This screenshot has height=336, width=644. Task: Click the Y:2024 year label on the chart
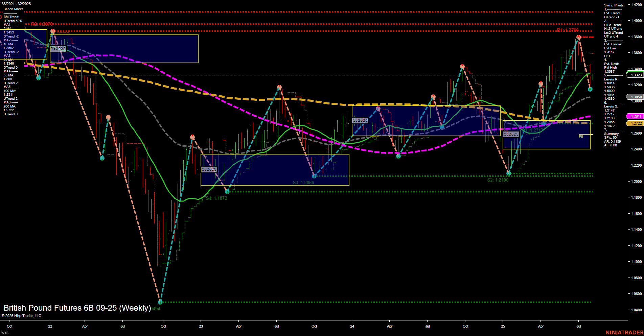(x=360, y=120)
